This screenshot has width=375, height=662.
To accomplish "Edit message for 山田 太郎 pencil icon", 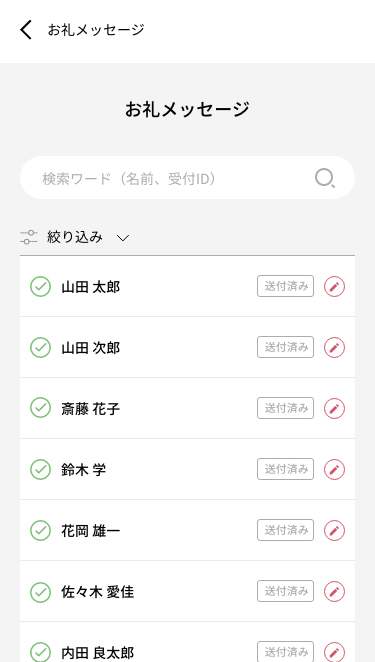I will coord(334,287).
